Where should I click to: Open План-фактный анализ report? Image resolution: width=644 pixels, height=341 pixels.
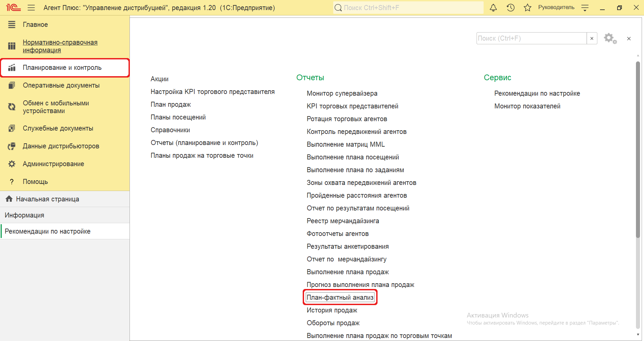tap(340, 297)
